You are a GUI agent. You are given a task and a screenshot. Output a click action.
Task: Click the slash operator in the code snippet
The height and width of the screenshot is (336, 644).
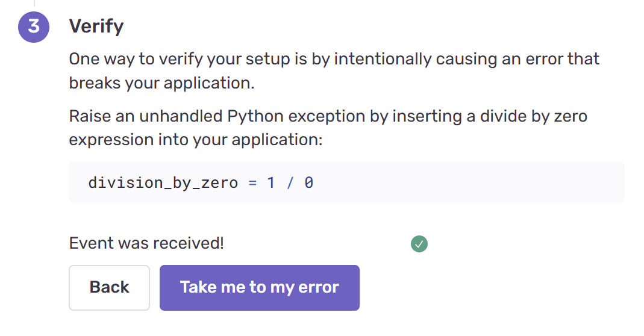pyautogui.click(x=290, y=182)
